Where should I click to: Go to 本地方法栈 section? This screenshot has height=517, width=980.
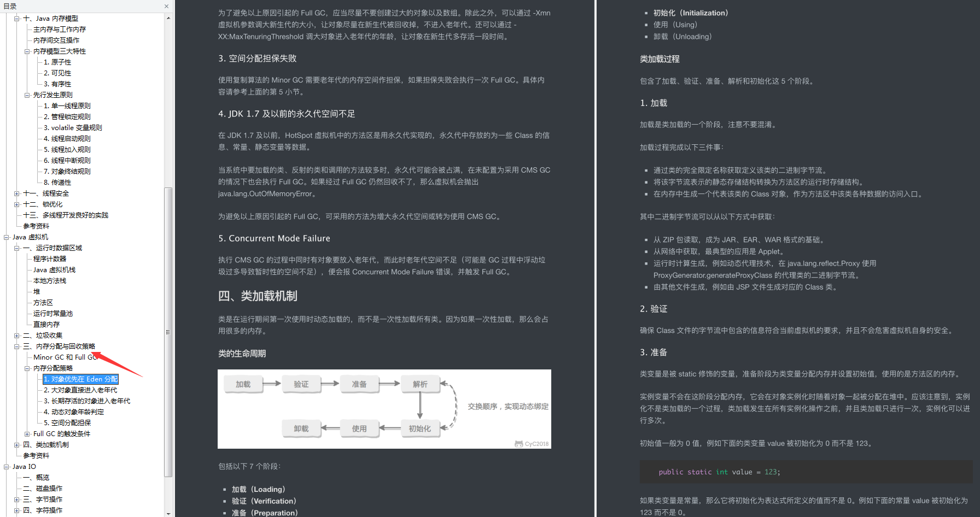tap(50, 281)
